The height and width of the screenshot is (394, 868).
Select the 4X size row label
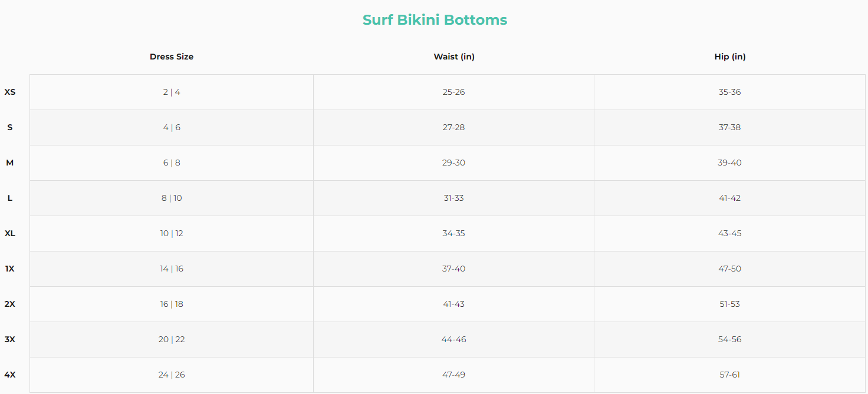click(x=10, y=375)
